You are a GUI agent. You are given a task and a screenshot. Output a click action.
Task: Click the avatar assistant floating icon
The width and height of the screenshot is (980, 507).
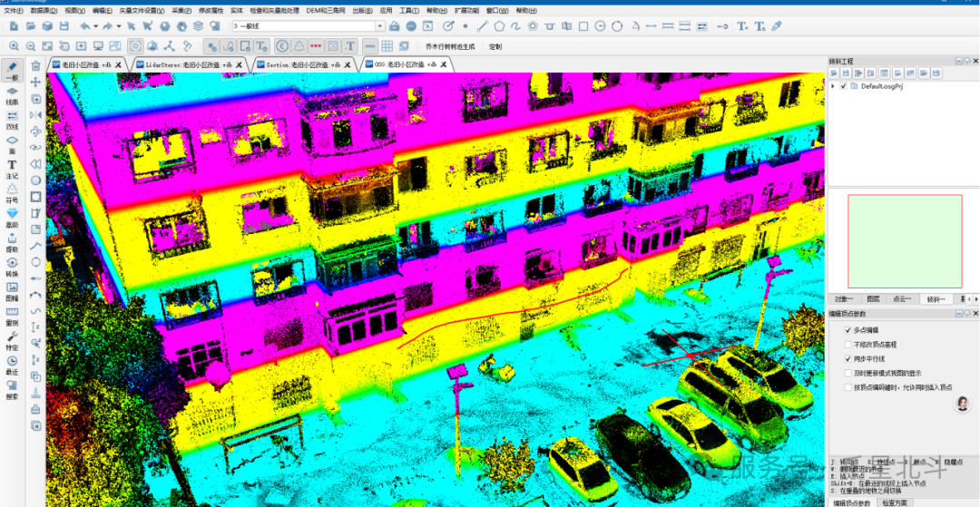tap(963, 404)
